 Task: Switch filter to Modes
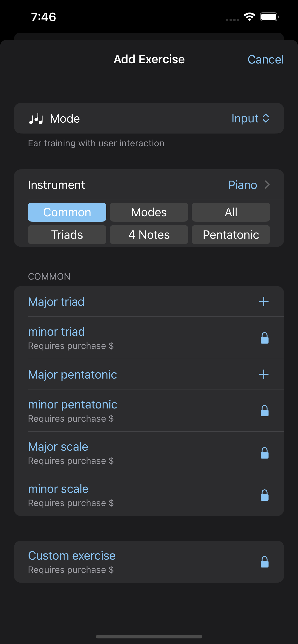149,212
